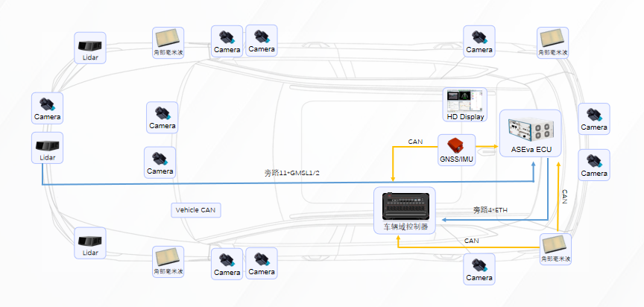Select the bottom-right 角部毫米波 radar node
The width and height of the screenshot is (644, 307).
(555, 249)
